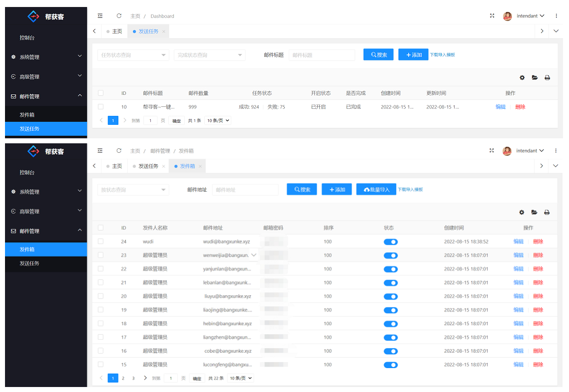Open the 任务状态查询 dropdown
The image size is (569, 392).
(133, 55)
